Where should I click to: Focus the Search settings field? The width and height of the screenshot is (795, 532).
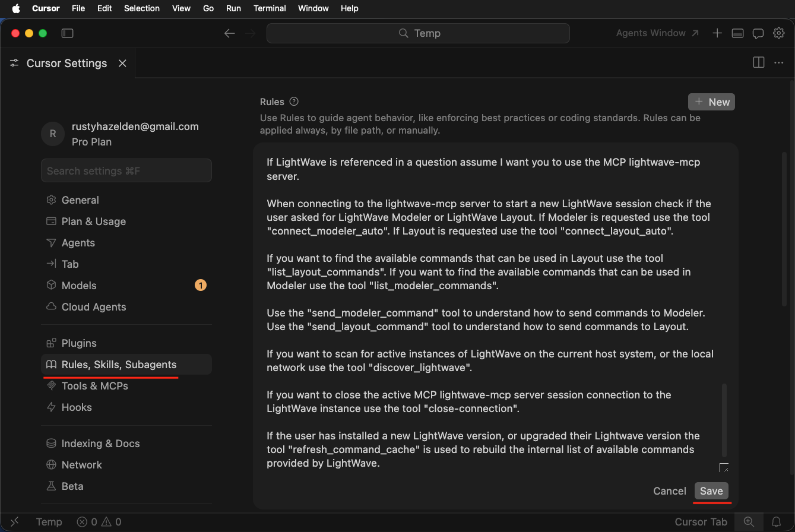(126, 170)
